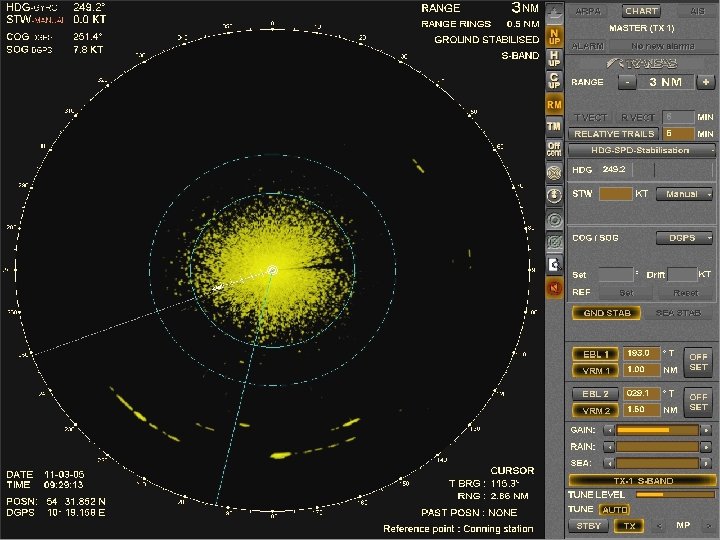720x540 pixels.
Task: Select North Up (N UP) orientation
Action: point(554,37)
